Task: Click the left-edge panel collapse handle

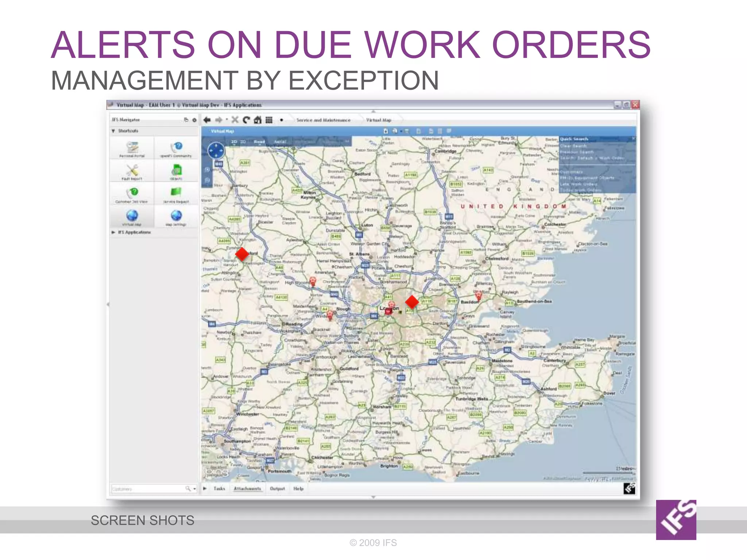Action: (108, 304)
